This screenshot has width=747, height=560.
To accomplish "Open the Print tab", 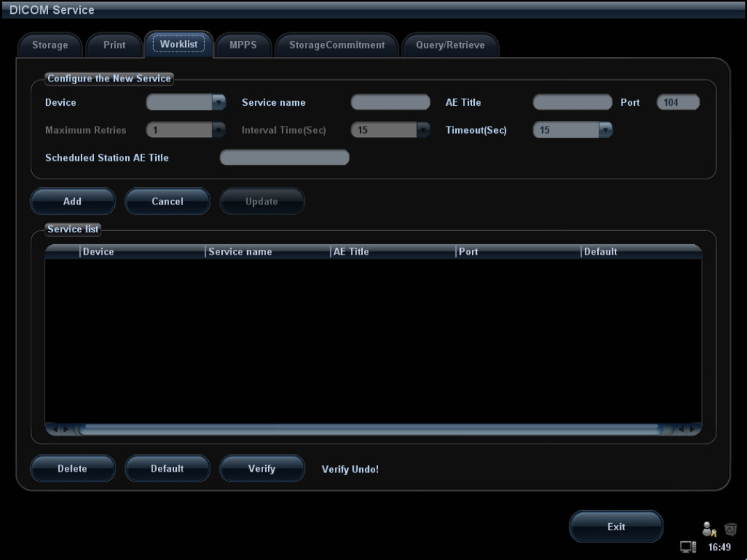I will point(113,45).
